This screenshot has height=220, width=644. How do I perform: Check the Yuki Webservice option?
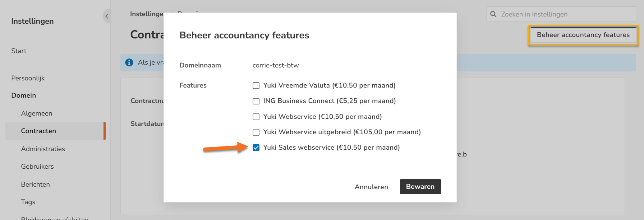coord(256,117)
